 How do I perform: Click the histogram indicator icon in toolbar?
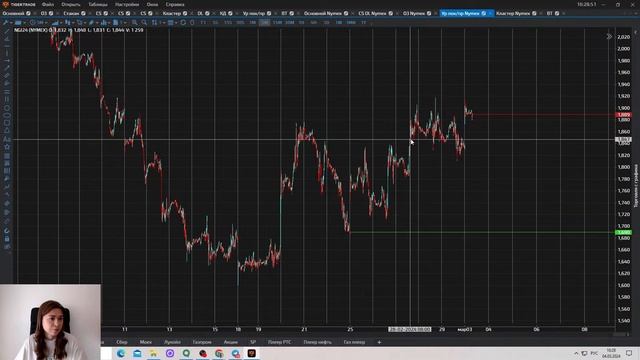tap(104, 22)
